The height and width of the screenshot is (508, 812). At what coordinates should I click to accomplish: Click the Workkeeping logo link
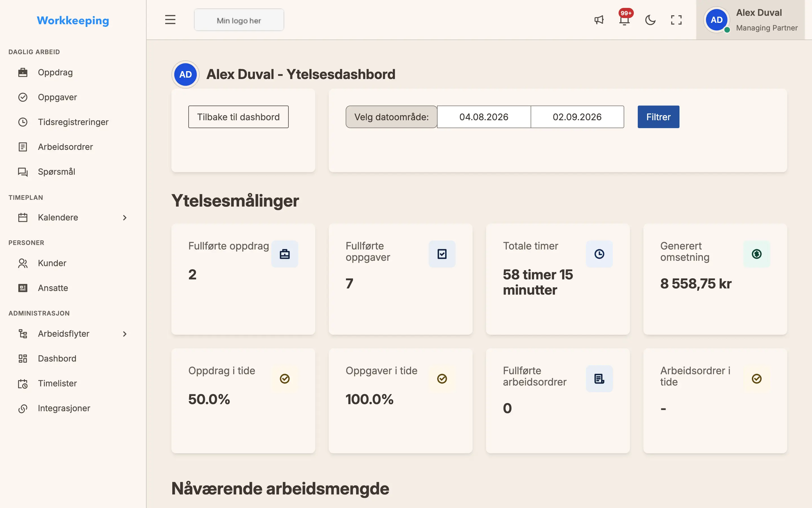pos(73,21)
